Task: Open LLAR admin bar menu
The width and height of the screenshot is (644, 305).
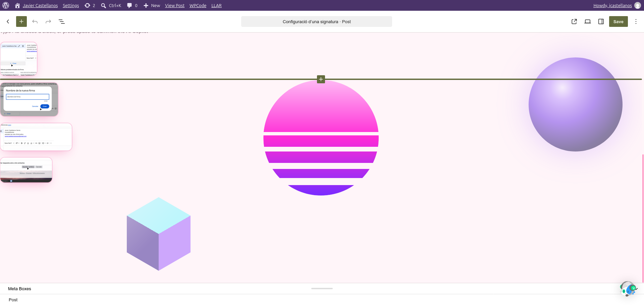Action: (x=216, y=5)
